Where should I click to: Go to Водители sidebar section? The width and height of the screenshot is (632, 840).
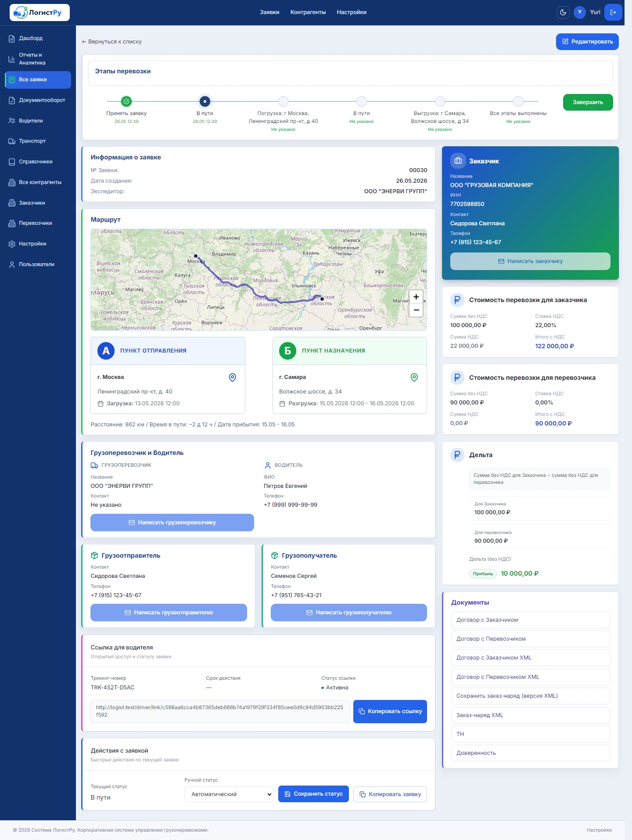point(38,121)
